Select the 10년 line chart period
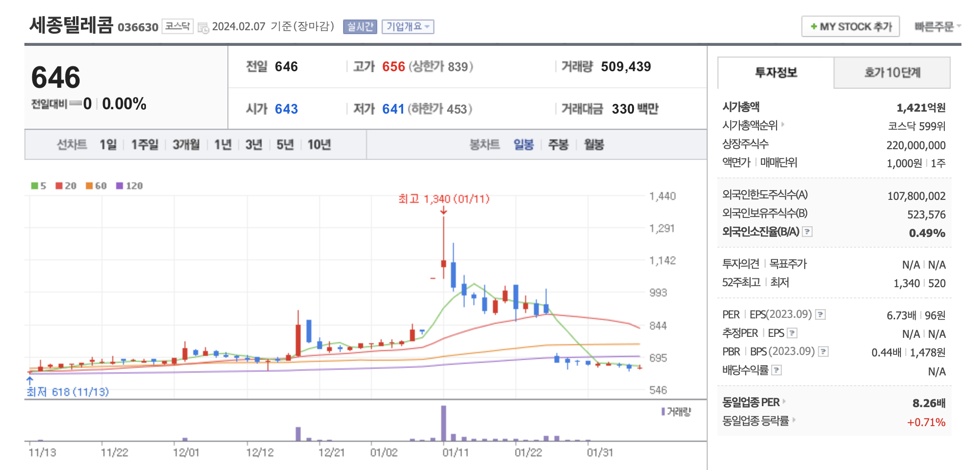The width and height of the screenshot is (980, 470). point(319,144)
